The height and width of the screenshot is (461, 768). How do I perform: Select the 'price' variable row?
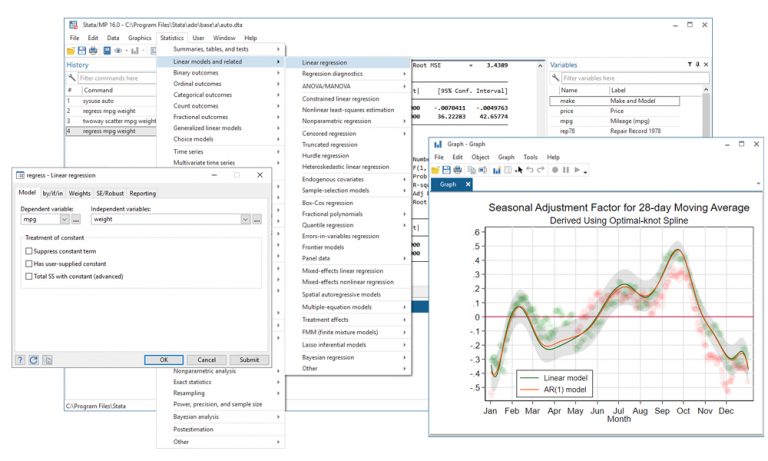click(615, 111)
